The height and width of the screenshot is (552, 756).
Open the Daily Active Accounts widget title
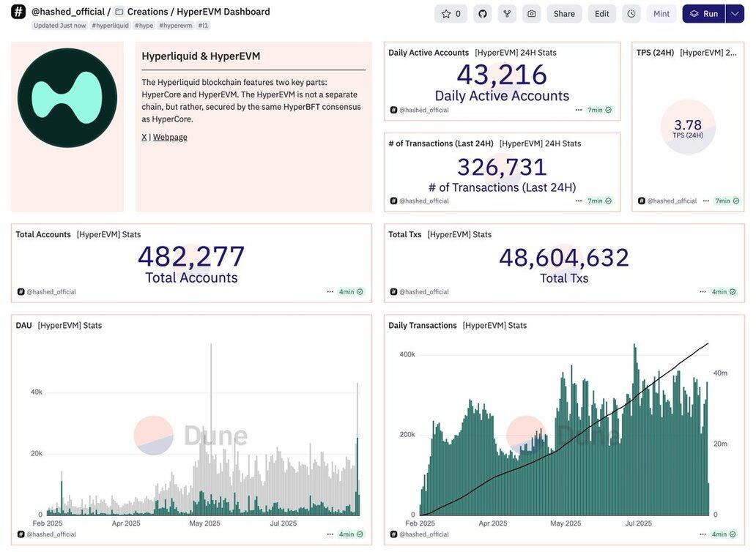click(429, 53)
